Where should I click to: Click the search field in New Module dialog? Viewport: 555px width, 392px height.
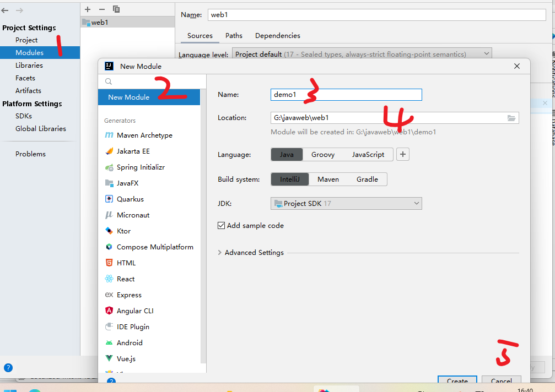pos(152,81)
